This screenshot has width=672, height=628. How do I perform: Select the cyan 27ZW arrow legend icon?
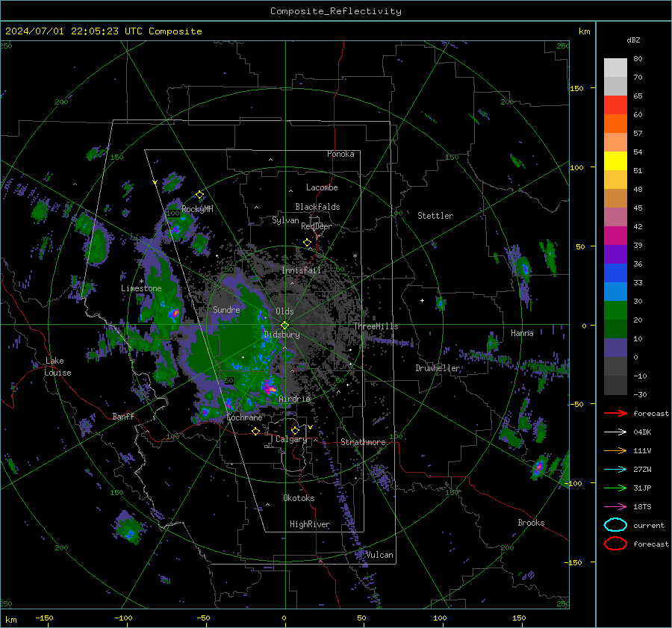[x=615, y=470]
